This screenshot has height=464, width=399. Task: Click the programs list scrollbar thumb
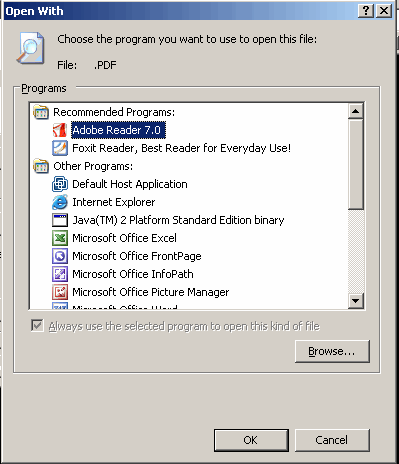coord(356,164)
